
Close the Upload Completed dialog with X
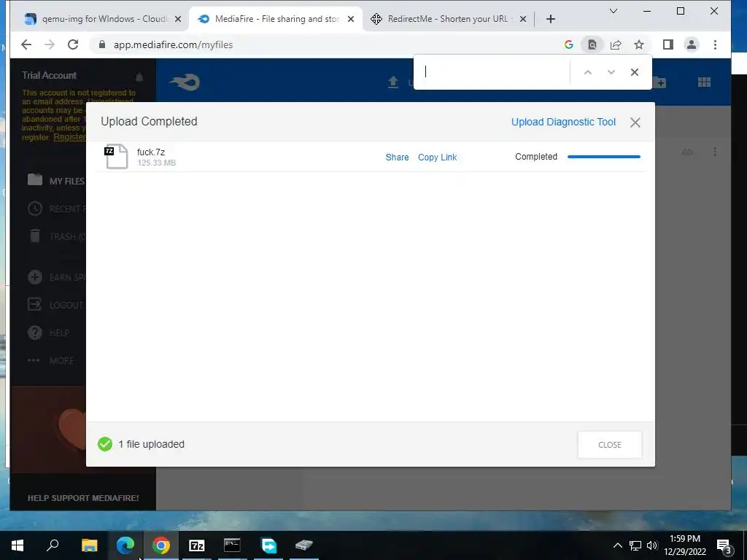click(635, 122)
